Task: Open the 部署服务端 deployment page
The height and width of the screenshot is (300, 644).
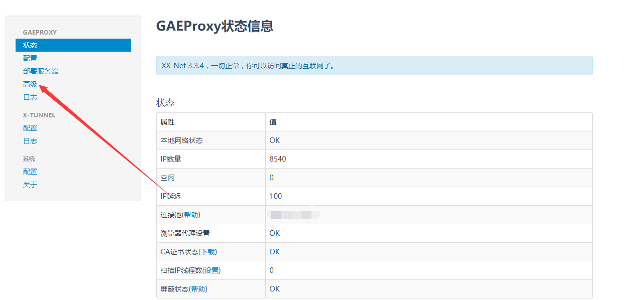Action: (x=40, y=71)
